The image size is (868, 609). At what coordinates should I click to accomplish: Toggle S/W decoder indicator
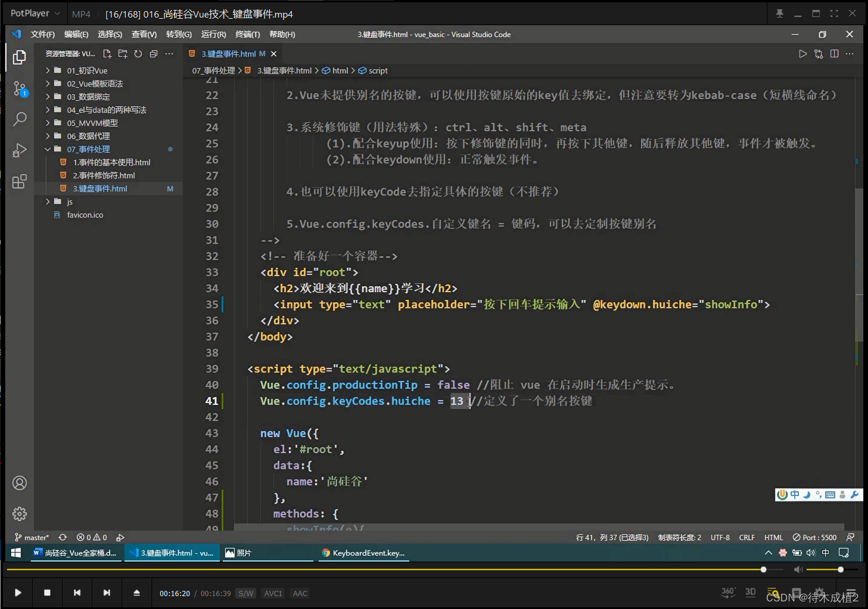coord(246,593)
